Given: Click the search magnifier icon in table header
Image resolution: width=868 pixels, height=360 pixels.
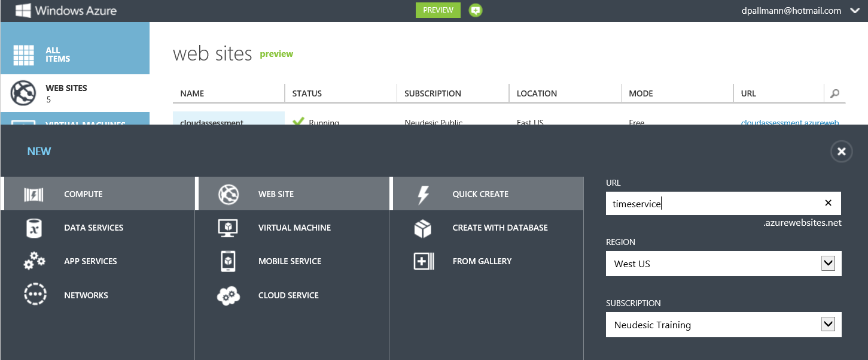Looking at the screenshot, I should coord(835,93).
